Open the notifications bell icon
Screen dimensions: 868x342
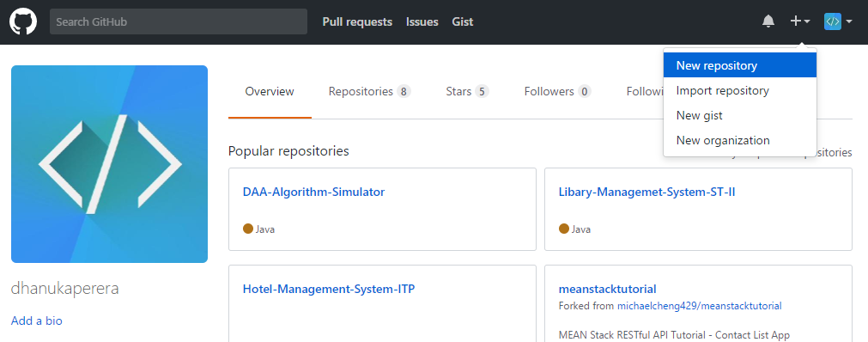pyautogui.click(x=768, y=21)
